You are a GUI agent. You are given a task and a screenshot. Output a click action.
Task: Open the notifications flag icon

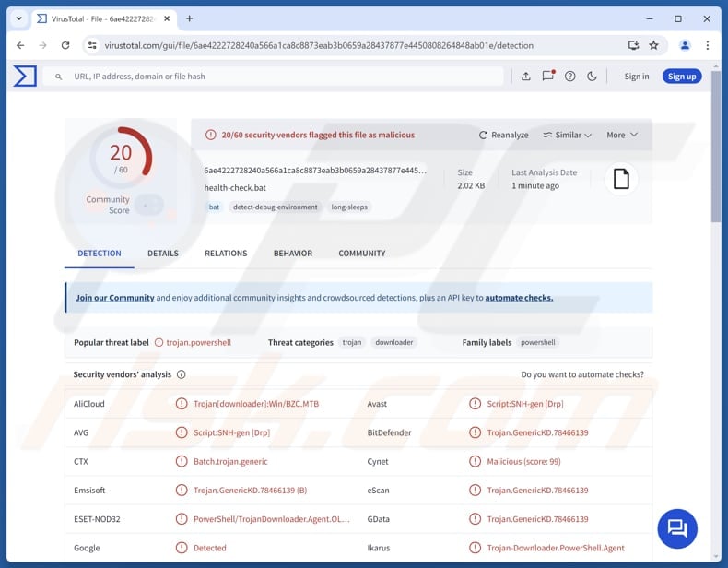[x=547, y=77]
